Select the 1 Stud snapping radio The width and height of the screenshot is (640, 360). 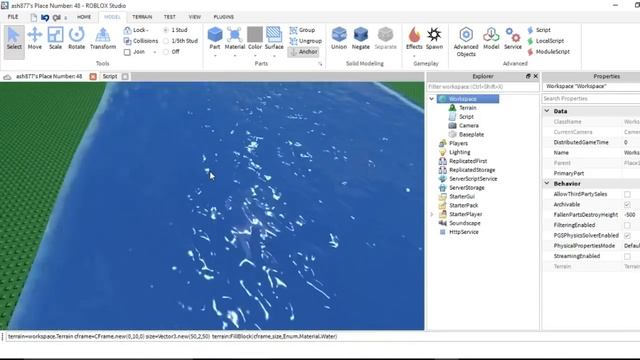click(x=166, y=30)
